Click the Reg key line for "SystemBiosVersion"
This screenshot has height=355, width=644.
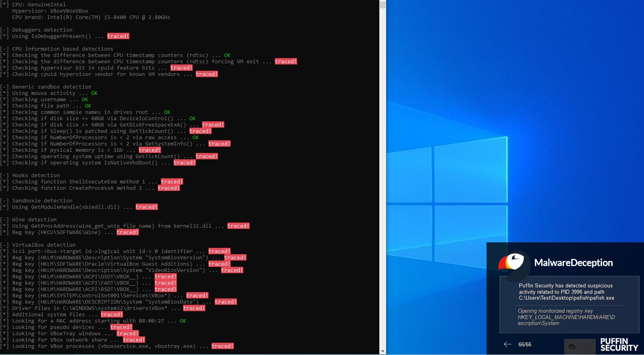pyautogui.click(x=123, y=258)
